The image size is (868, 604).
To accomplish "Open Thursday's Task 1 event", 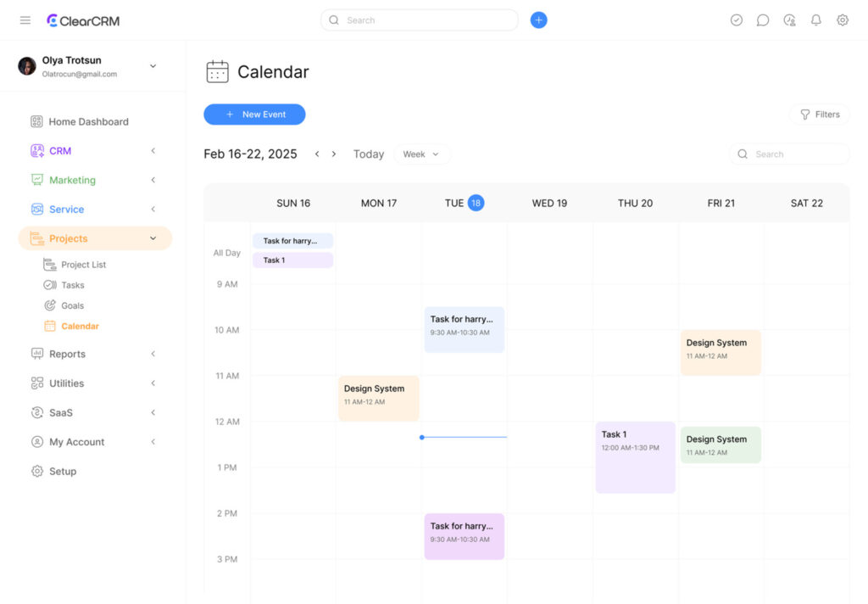I will coord(635,457).
